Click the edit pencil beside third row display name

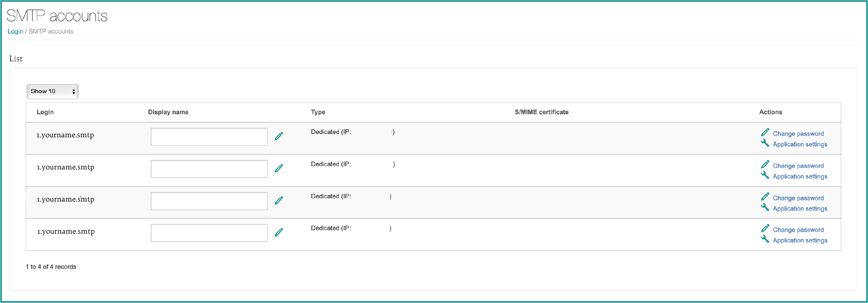(279, 200)
